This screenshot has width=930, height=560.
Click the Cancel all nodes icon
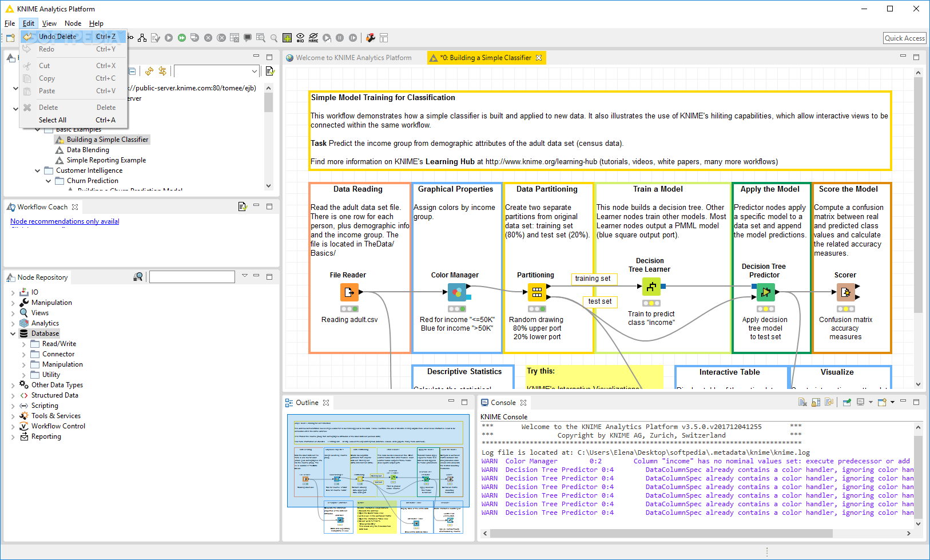(x=221, y=38)
